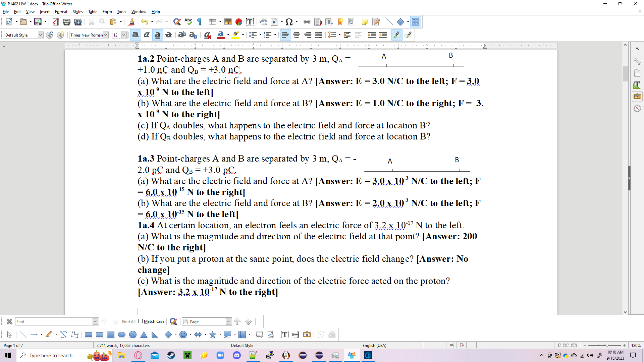The width and height of the screenshot is (644, 362).
Task: Toggle underline formatting
Action: [x=158, y=35]
